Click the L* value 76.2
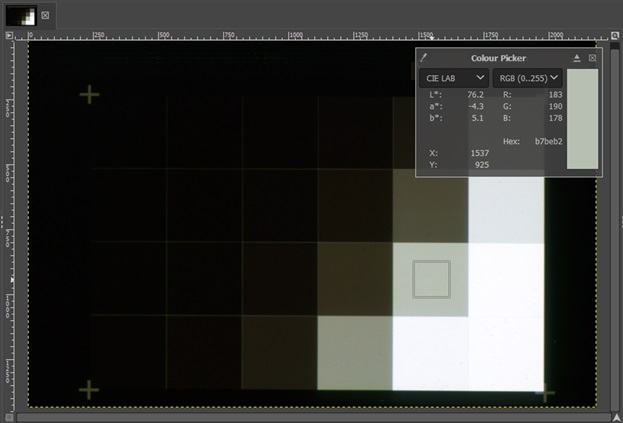623x423 pixels. (475, 95)
